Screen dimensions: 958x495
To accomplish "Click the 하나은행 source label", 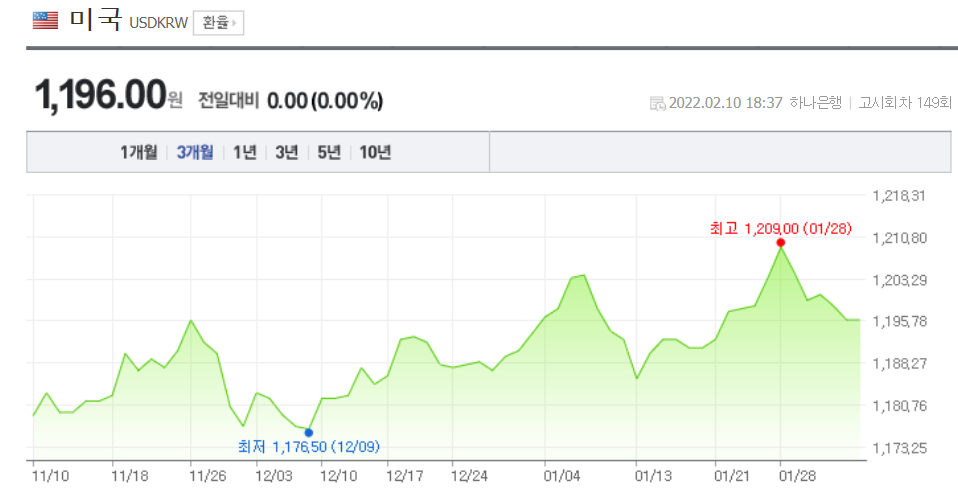I will 816,103.
